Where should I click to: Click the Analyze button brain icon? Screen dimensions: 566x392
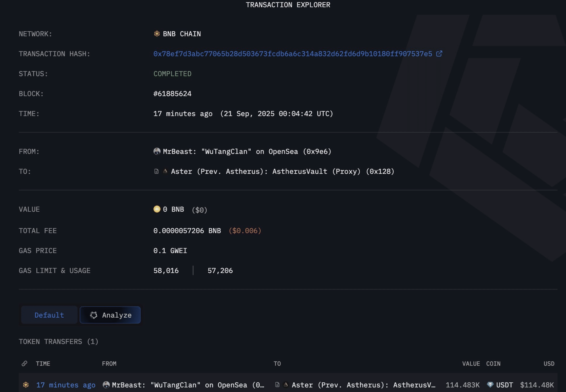pyautogui.click(x=93, y=315)
